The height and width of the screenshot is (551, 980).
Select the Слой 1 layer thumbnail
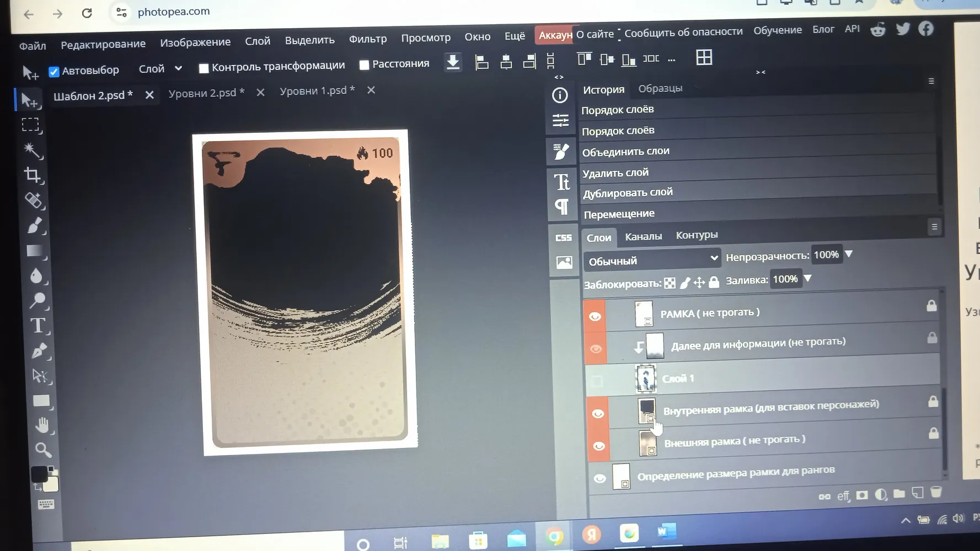[646, 379]
